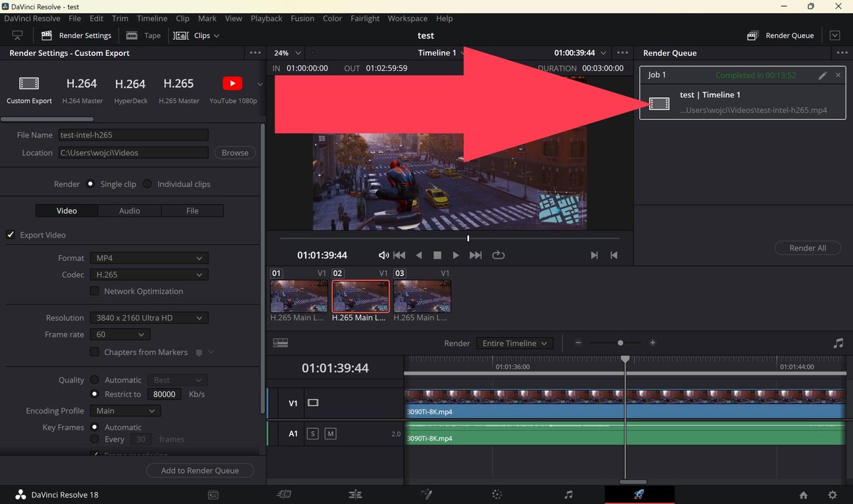The width and height of the screenshot is (853, 504).
Task: Open the Workspace menu
Action: (408, 19)
